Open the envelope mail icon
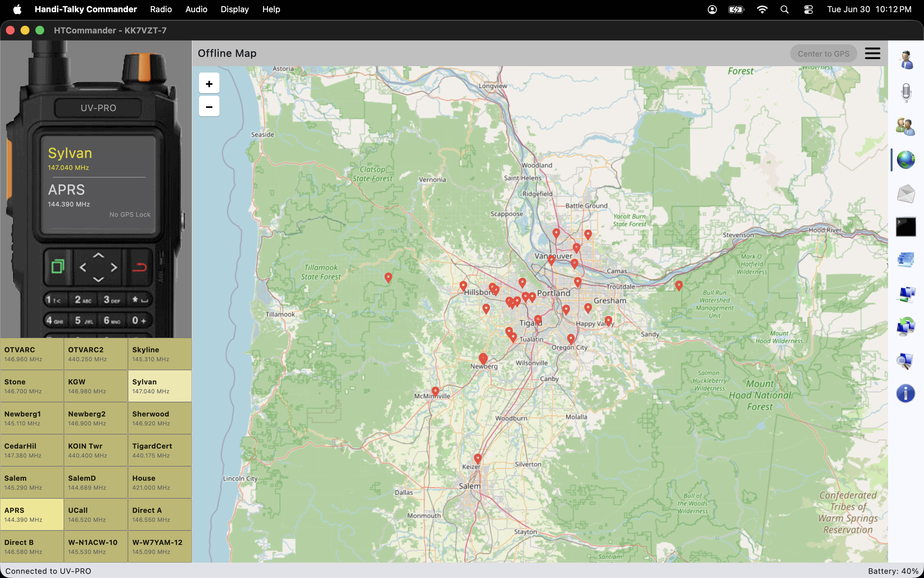924x578 pixels. point(906,193)
